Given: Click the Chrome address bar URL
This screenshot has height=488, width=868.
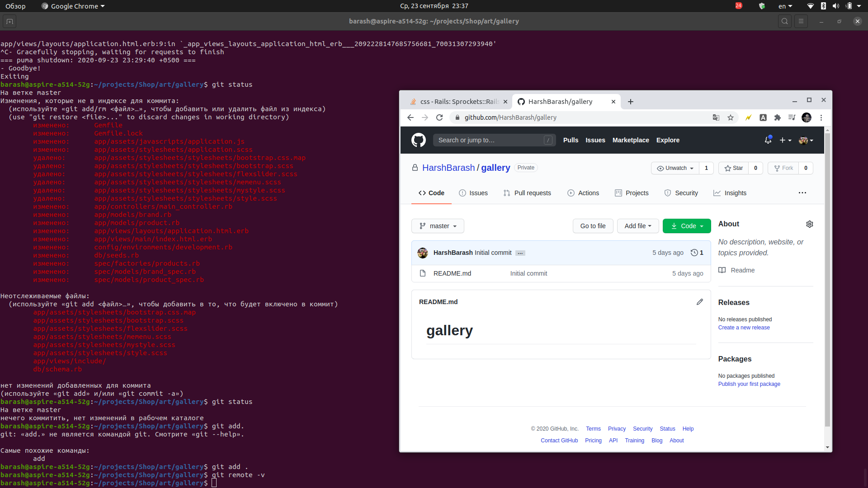Looking at the screenshot, I should [x=510, y=117].
